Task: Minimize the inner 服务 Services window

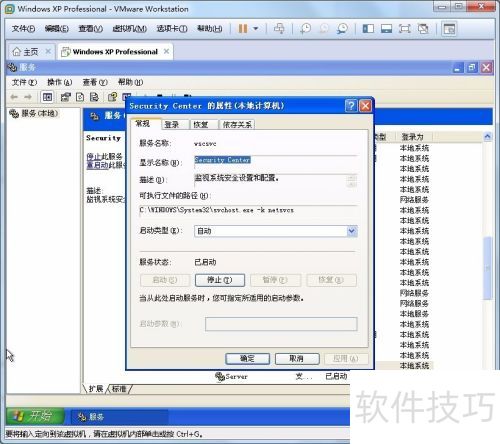Action: (458, 68)
